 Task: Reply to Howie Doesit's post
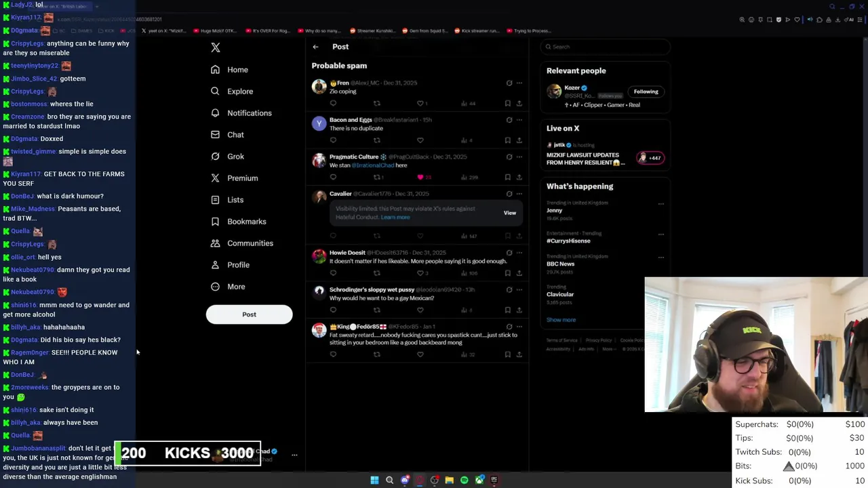[333, 273]
